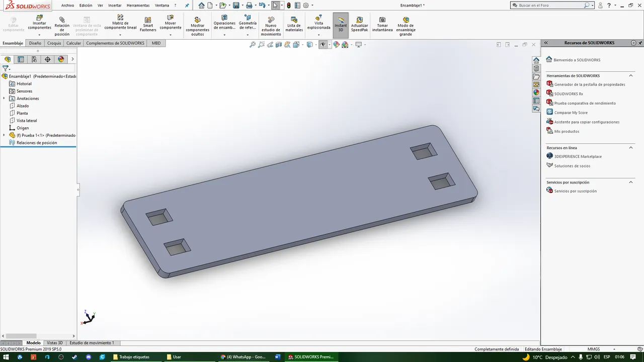Expand Prueba 1<1> component node

[x=4, y=135]
